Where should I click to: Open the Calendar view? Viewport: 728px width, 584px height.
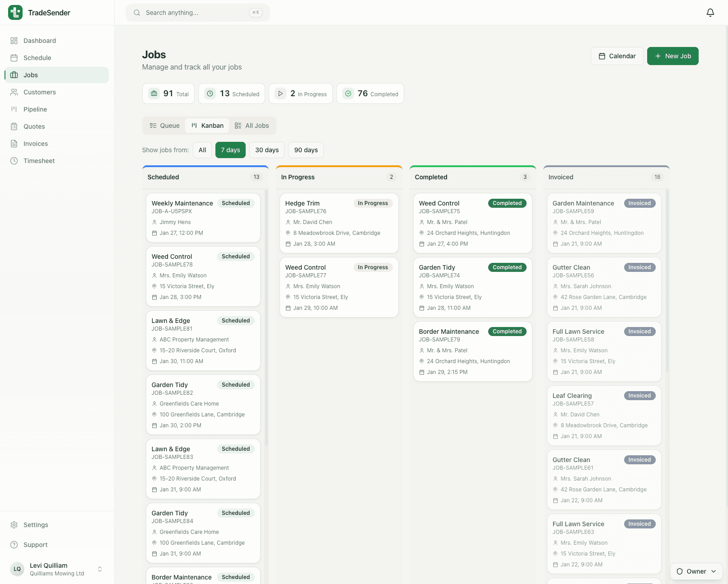click(x=617, y=56)
